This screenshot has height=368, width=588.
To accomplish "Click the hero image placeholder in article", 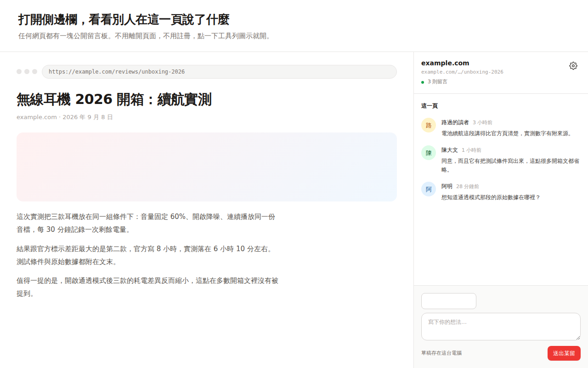I will pyautogui.click(x=207, y=167).
